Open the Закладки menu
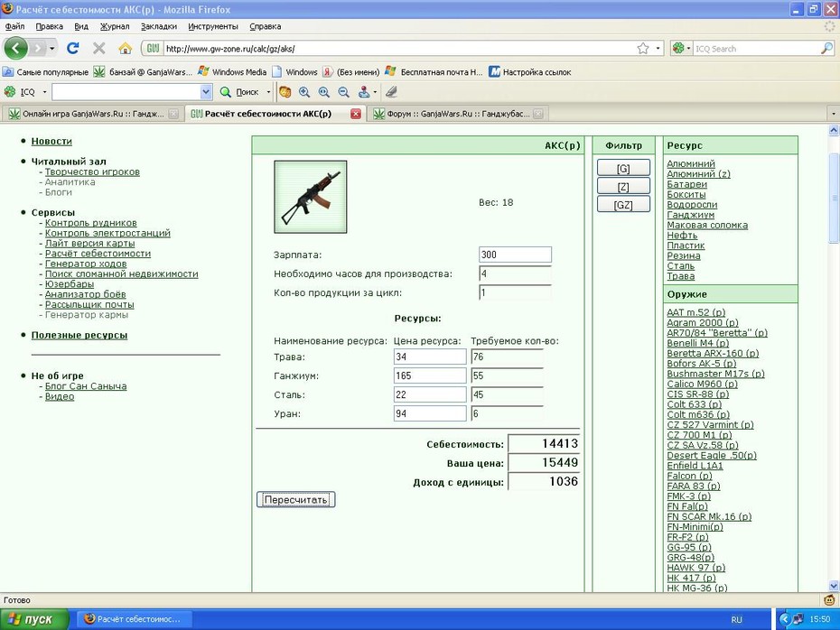840x630 pixels. [x=159, y=26]
